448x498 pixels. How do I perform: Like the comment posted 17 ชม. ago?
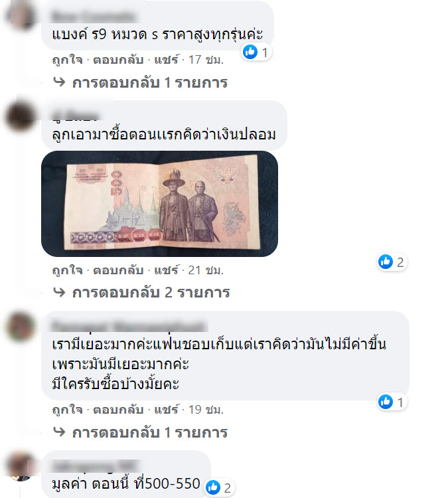67,60
